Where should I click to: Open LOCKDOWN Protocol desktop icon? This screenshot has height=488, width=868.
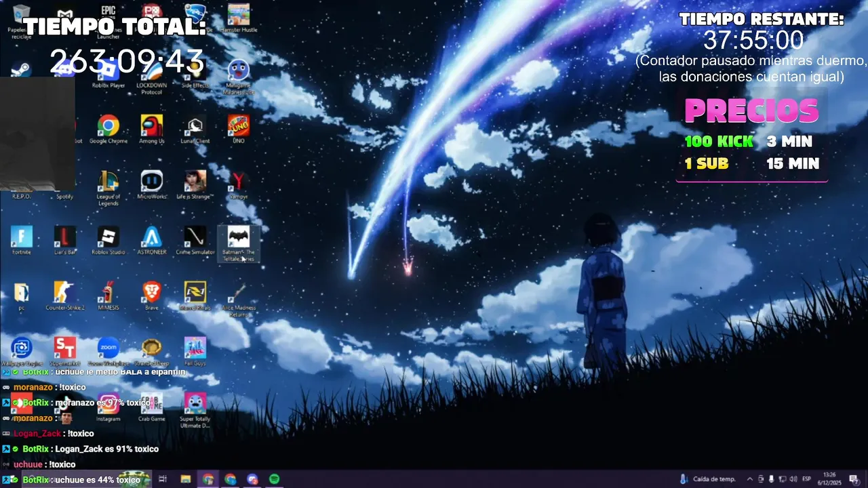click(x=151, y=76)
